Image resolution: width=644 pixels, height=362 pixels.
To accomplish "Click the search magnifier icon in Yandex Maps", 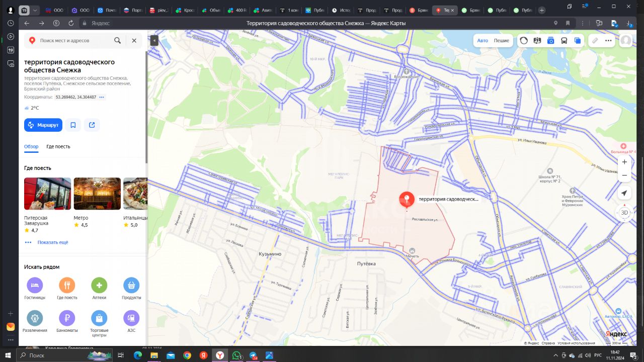I will (x=117, y=41).
